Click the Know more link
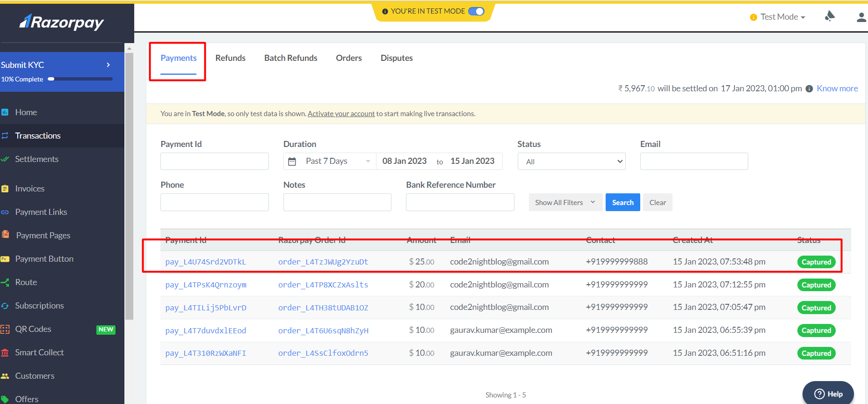 coord(837,88)
